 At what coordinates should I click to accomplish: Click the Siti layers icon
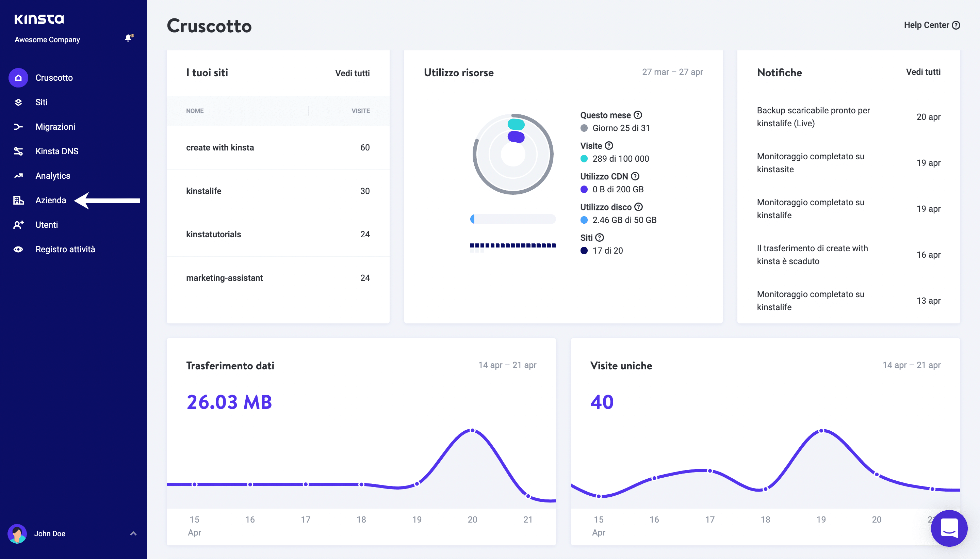[18, 102]
